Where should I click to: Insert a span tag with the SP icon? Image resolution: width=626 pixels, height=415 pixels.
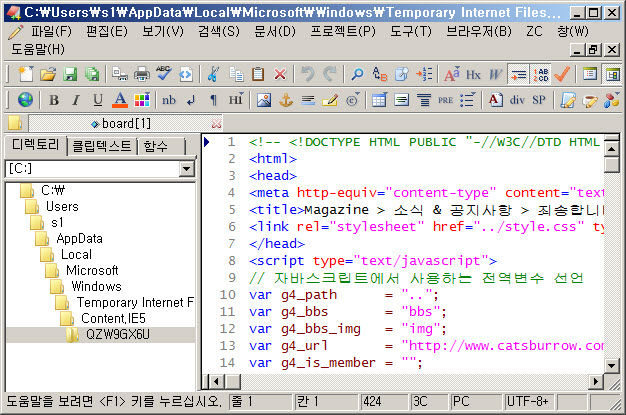[x=539, y=99]
